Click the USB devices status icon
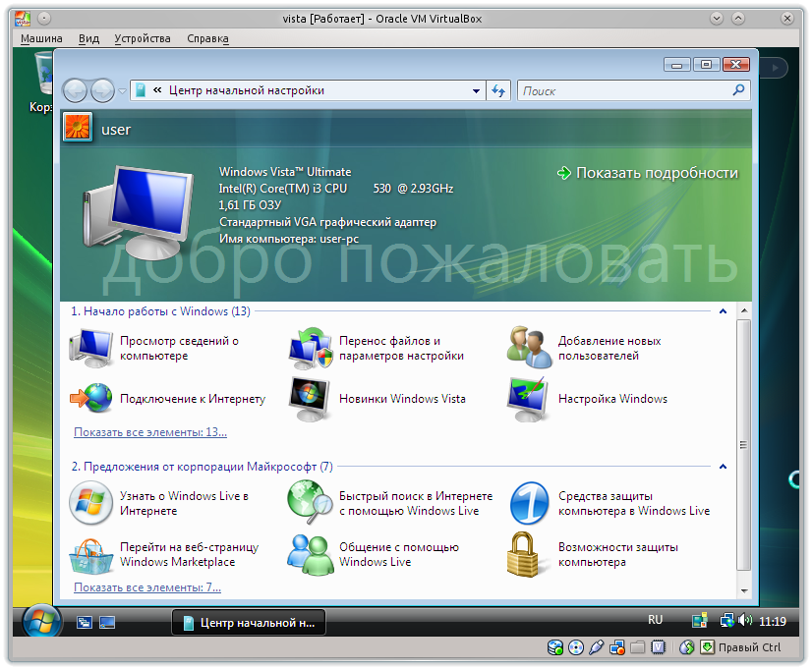This screenshot has width=812, height=670. click(x=596, y=646)
